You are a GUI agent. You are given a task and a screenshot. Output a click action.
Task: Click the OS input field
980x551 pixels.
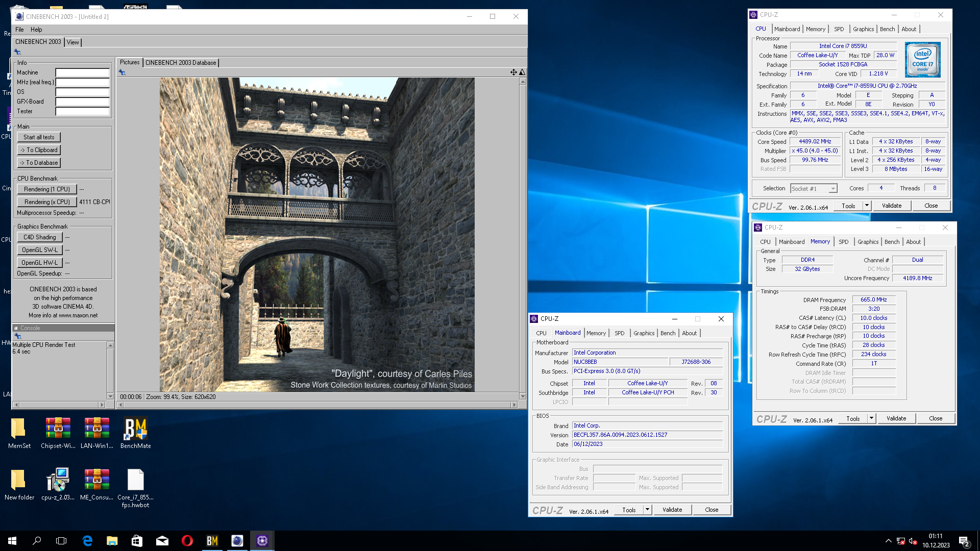click(x=82, y=92)
